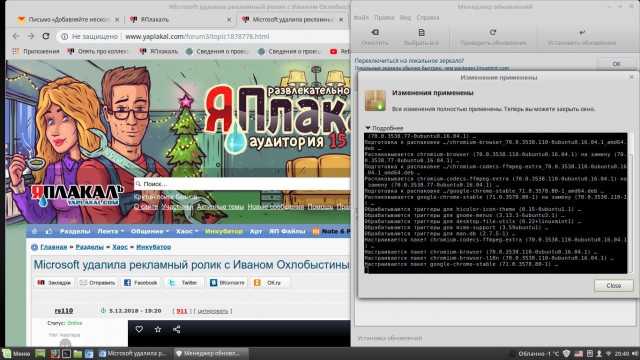Viewport: 640px width, 360px height.
Task: Click the site info icon in address bar
Action: click(64, 36)
